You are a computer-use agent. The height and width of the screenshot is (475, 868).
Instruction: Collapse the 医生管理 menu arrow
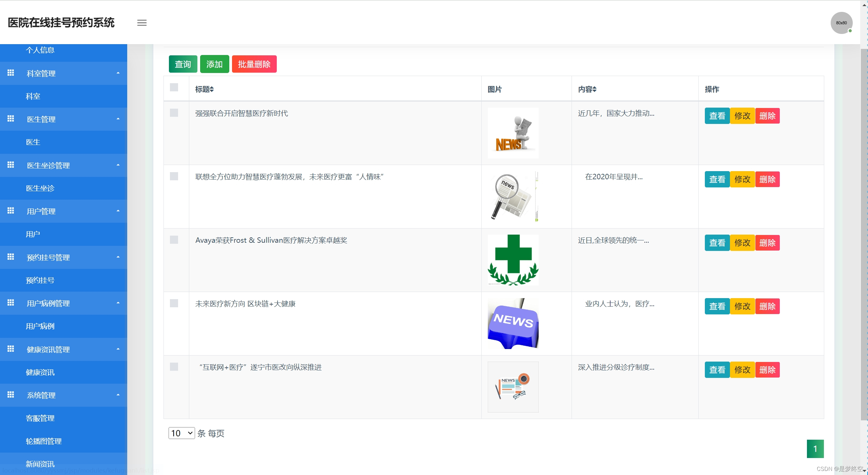pos(118,119)
